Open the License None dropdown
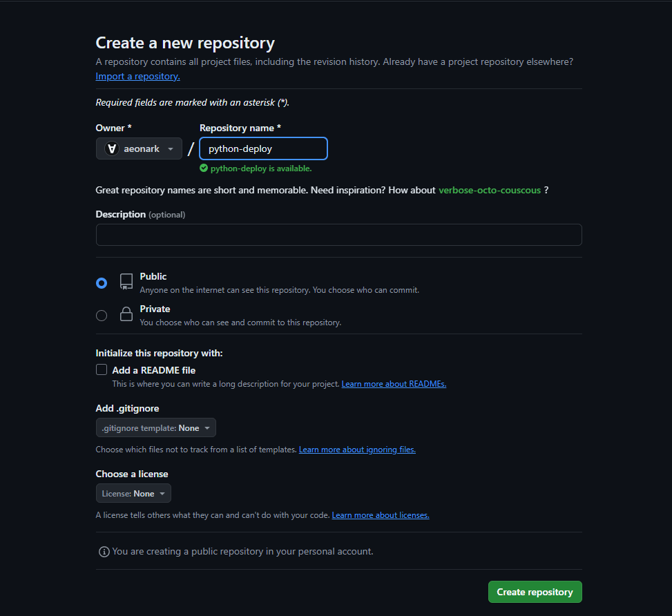Image resolution: width=672 pixels, height=616 pixels. [x=133, y=494]
